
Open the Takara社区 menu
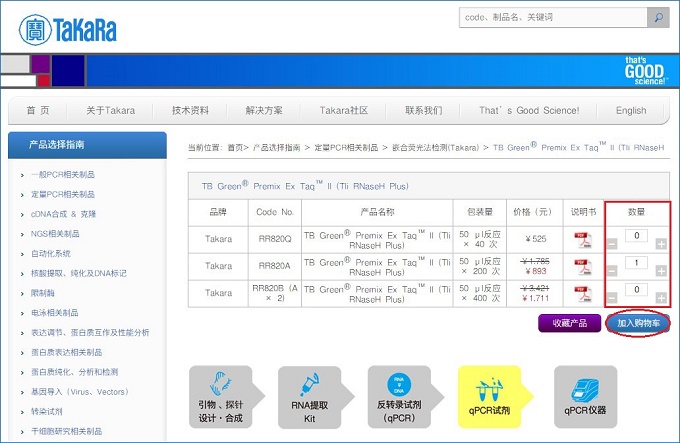343,111
